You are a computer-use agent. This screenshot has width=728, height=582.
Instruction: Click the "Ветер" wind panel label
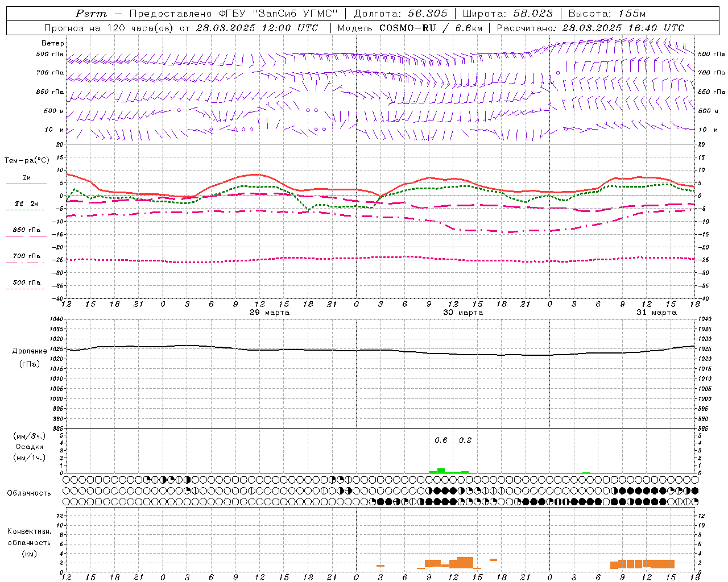pos(53,43)
